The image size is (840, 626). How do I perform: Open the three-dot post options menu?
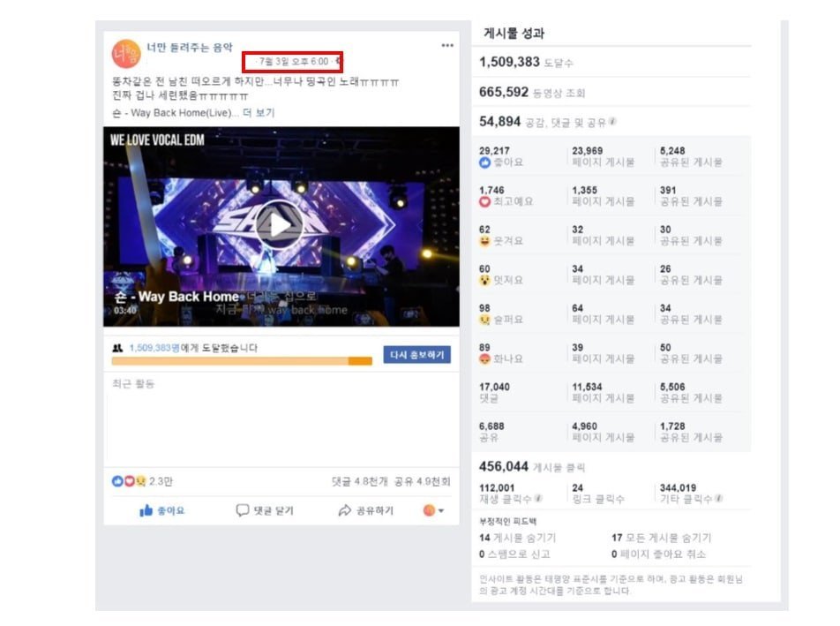pos(447,46)
